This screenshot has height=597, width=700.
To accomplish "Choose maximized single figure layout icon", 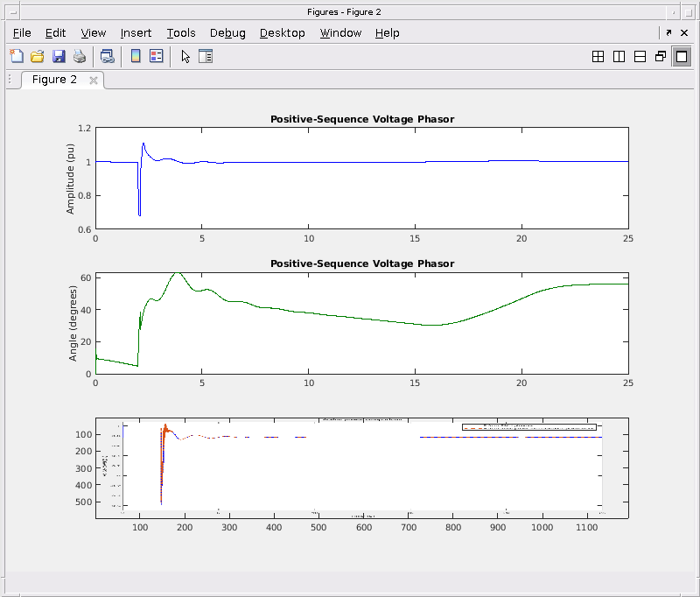I will coord(682,57).
